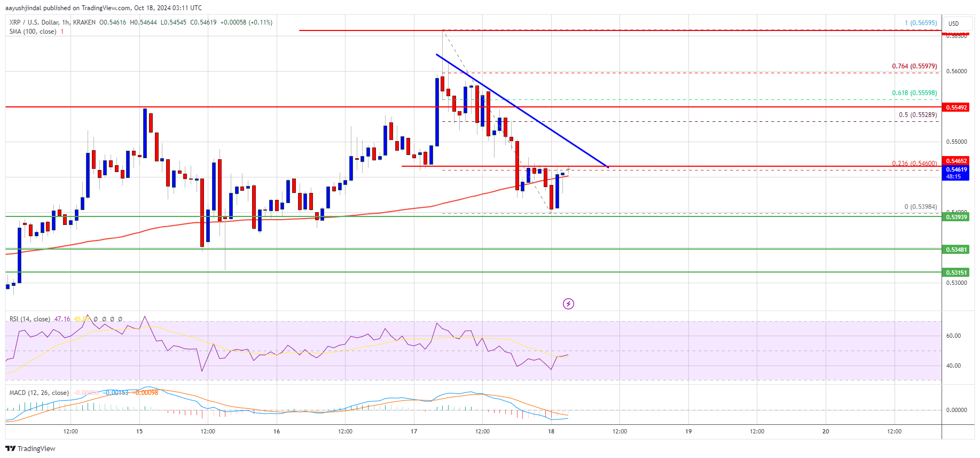Click the 0.55000 price axis tick
Screen dimensions: 980x458
pyautogui.click(x=957, y=142)
